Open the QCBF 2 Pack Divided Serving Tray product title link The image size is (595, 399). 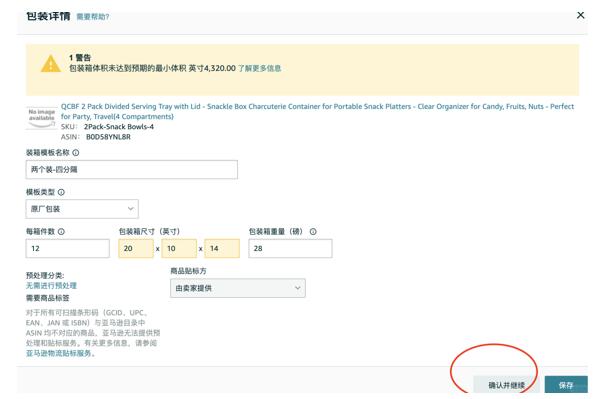[317, 111]
